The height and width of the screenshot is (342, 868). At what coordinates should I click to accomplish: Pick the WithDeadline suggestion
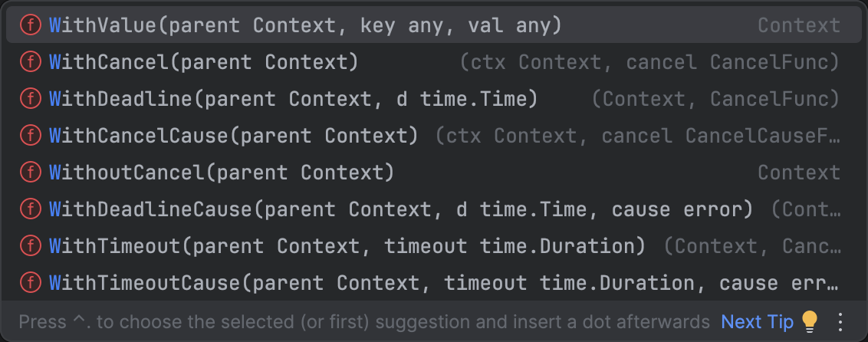click(293, 99)
